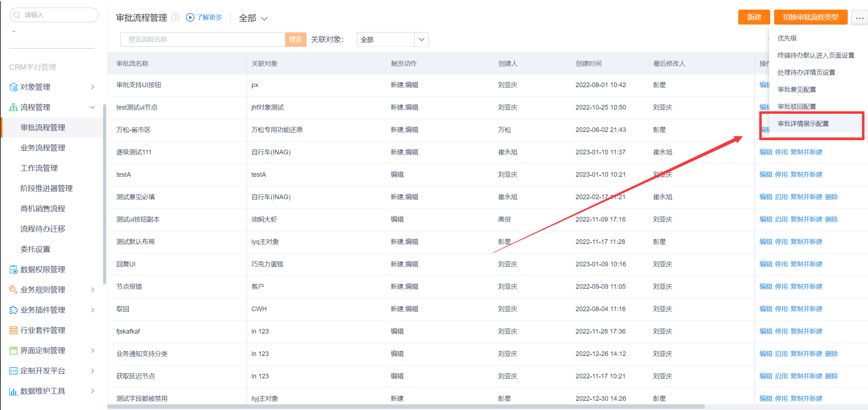This screenshot has height=410, width=868.
Task: Click the 对象管理 cube icon
Action: click(x=14, y=87)
